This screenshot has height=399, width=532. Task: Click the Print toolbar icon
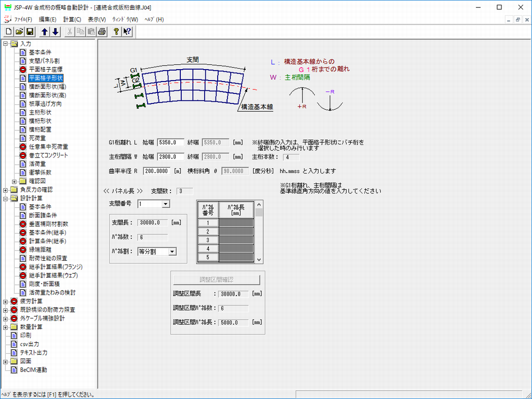pos(102,32)
